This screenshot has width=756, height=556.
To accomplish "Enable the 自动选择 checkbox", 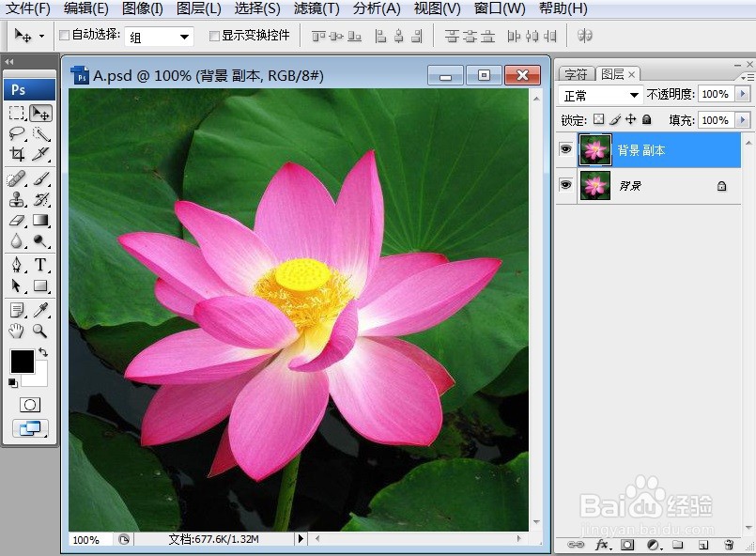I will pos(64,35).
